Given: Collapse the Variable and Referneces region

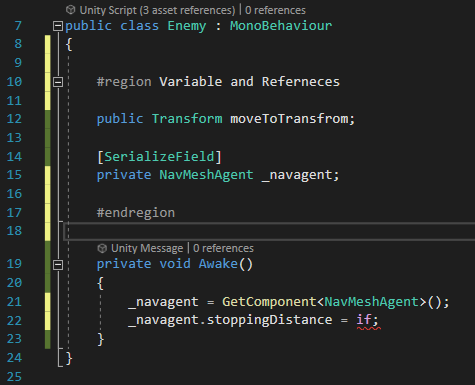Looking at the screenshot, I should (x=58, y=82).
